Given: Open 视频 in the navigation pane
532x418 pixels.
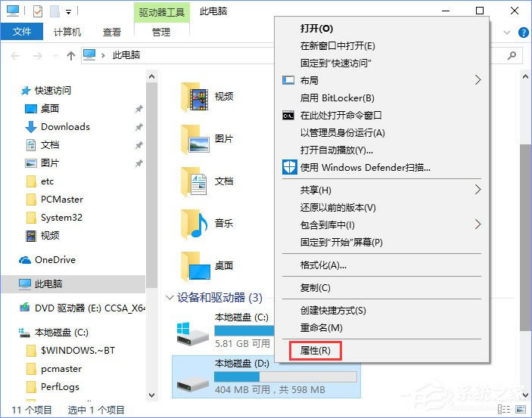Looking at the screenshot, I should [x=50, y=236].
